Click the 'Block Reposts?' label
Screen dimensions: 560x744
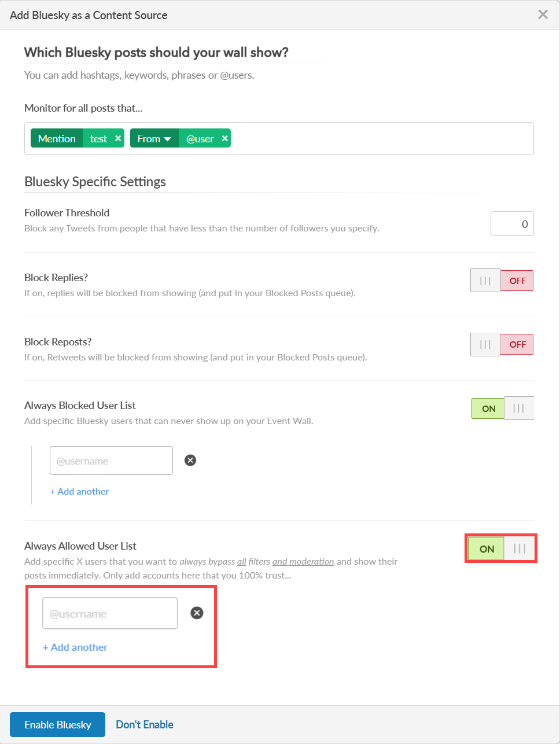[58, 342]
